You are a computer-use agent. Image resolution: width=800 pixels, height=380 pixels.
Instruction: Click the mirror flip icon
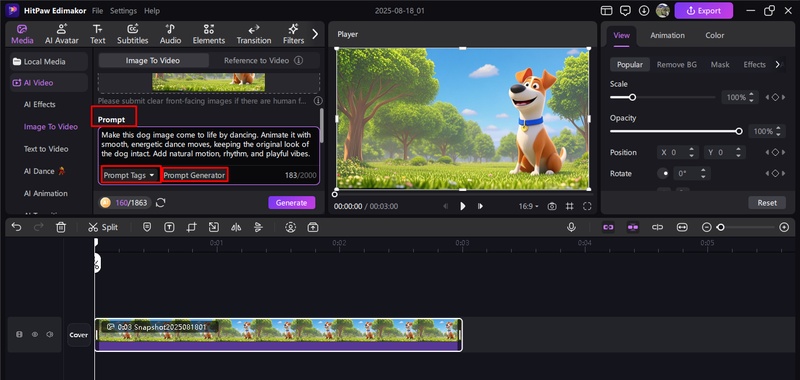click(236, 227)
